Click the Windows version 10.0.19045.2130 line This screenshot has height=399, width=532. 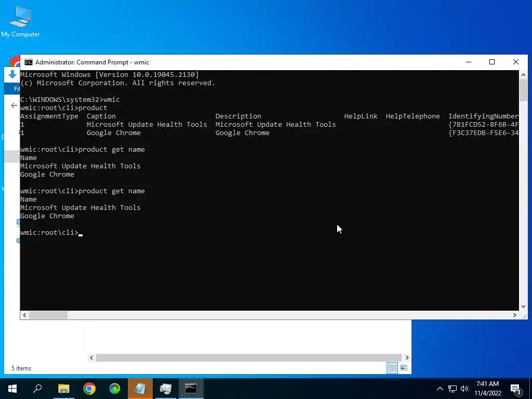point(110,75)
